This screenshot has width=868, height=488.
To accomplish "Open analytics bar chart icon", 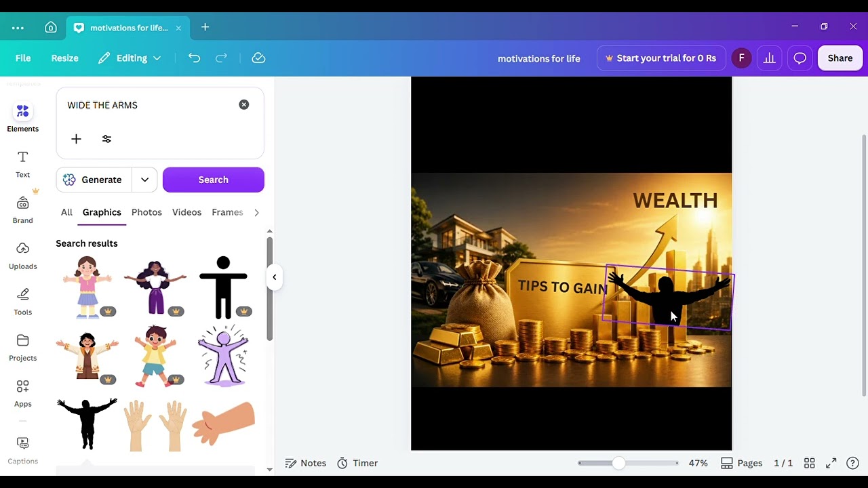I will click(x=770, y=58).
